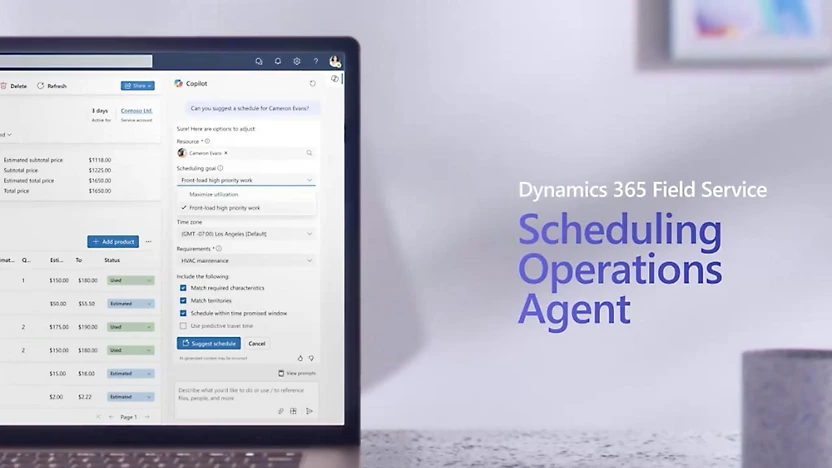Image resolution: width=832 pixels, height=468 pixels.
Task: Reset the Copilot chat with refresh icon
Action: (312, 84)
